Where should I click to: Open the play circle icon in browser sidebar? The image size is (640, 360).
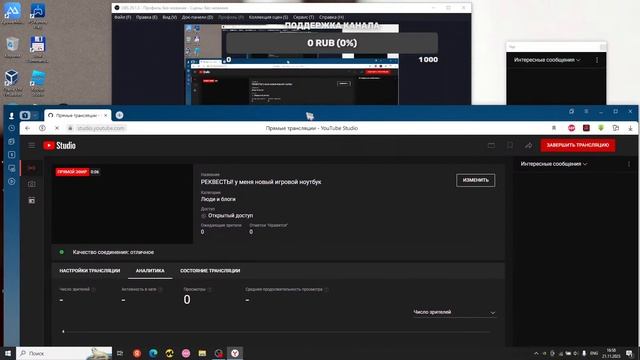tap(11, 181)
